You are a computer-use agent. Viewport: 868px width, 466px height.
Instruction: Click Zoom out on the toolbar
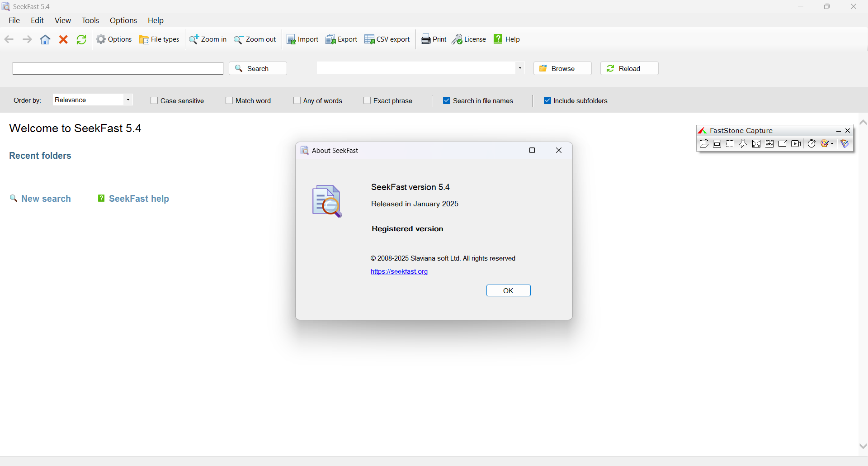255,39
